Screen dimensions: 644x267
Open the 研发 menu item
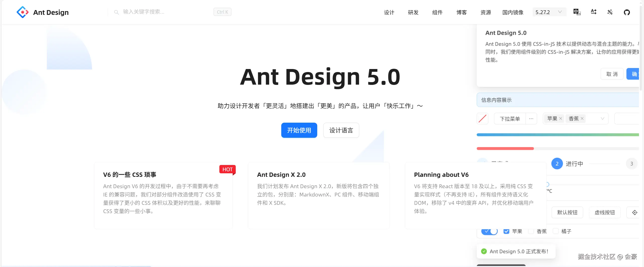point(413,12)
